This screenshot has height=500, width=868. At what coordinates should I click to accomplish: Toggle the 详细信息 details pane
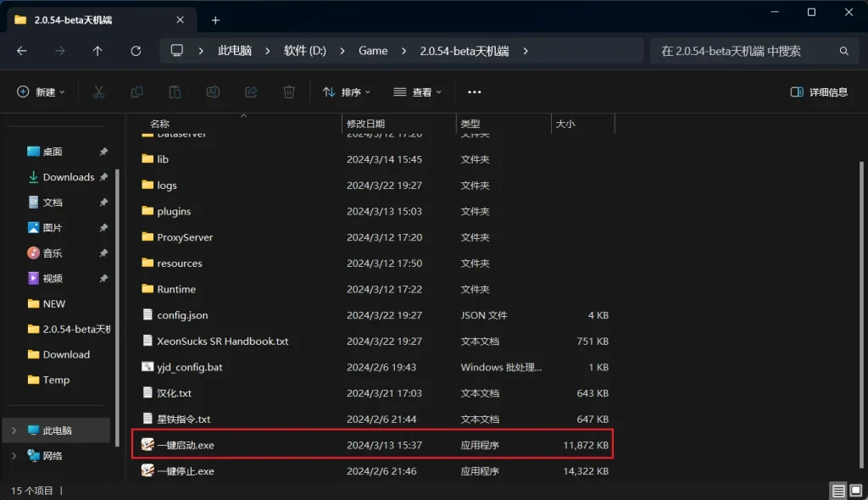click(818, 92)
